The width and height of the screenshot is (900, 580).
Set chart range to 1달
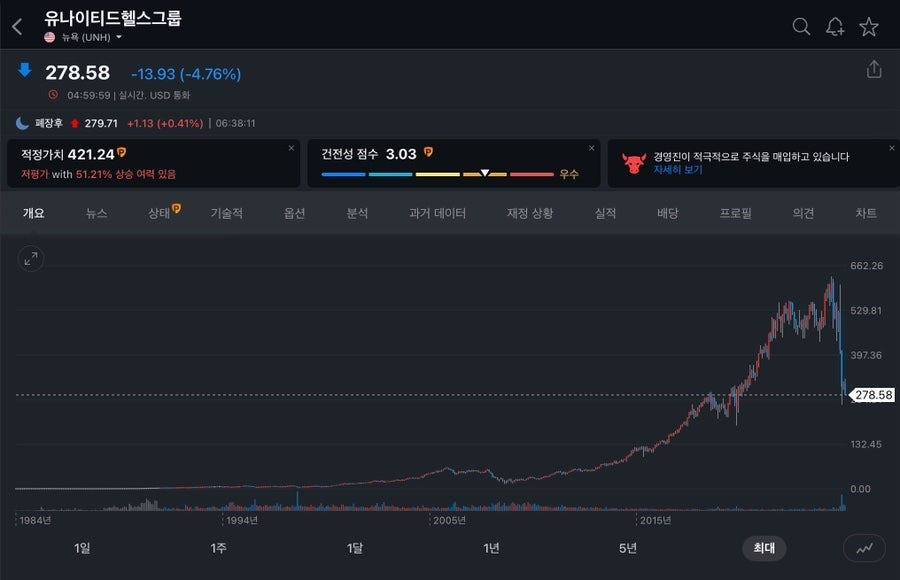coord(355,548)
